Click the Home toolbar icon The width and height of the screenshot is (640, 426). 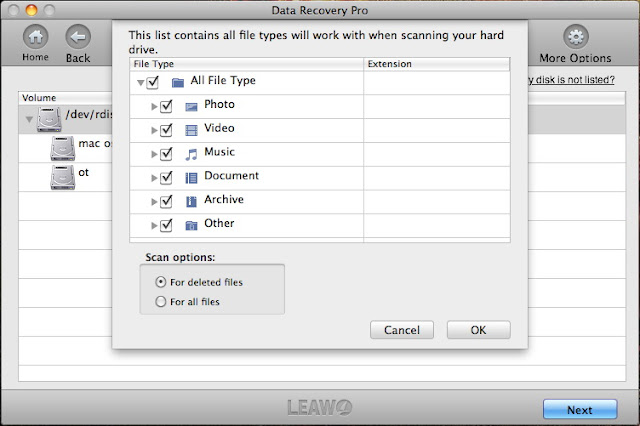pos(36,37)
